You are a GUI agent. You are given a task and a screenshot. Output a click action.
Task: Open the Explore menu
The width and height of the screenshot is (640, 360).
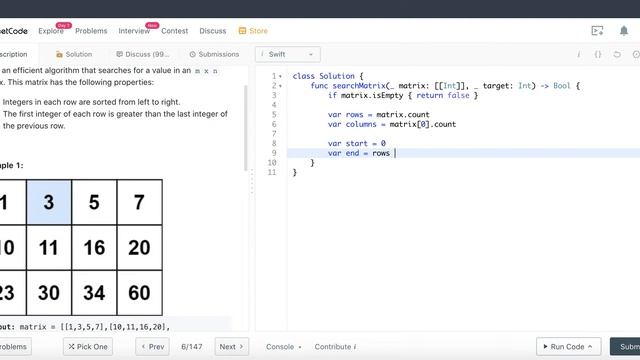(x=51, y=31)
